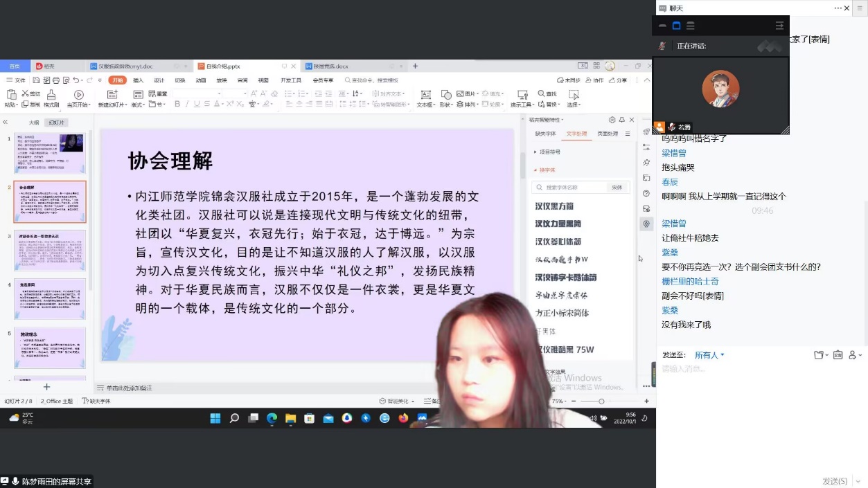This screenshot has height=488, width=868.
Task: Open font name dropdown in ribbon
Action: tap(219, 93)
